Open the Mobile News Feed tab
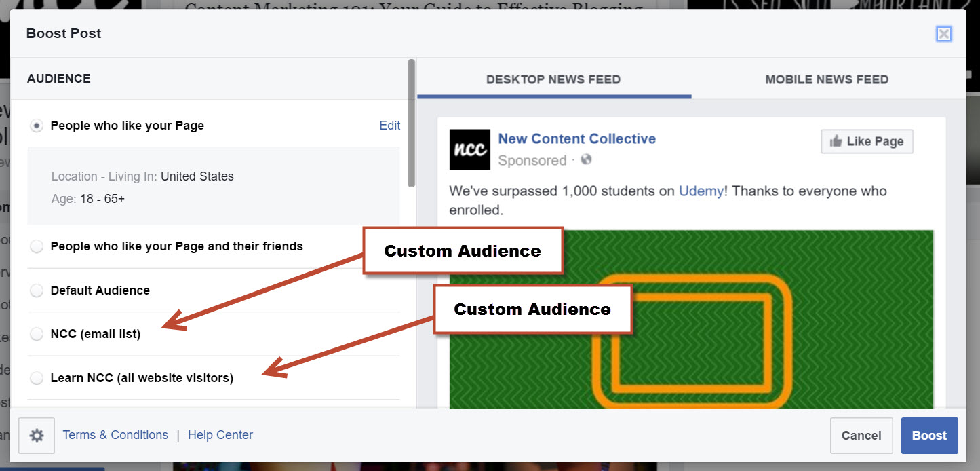 (x=827, y=79)
